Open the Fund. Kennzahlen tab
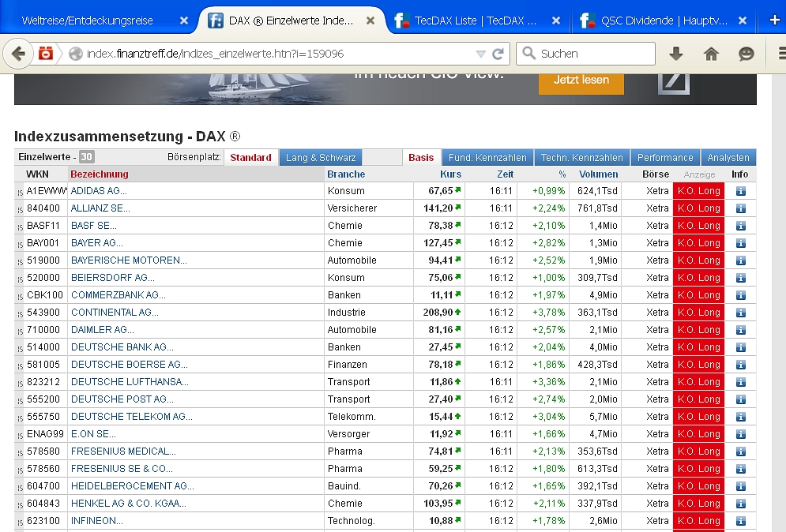786x532 pixels. (487, 157)
